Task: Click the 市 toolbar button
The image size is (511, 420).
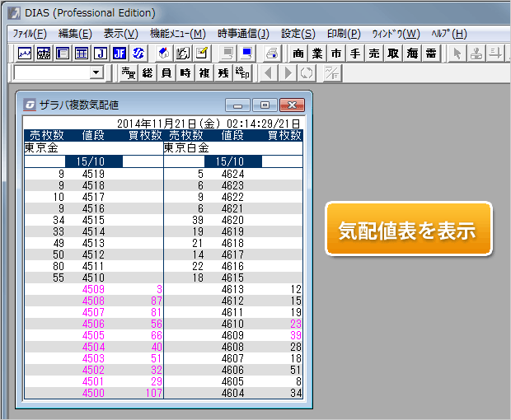Action: pos(336,54)
